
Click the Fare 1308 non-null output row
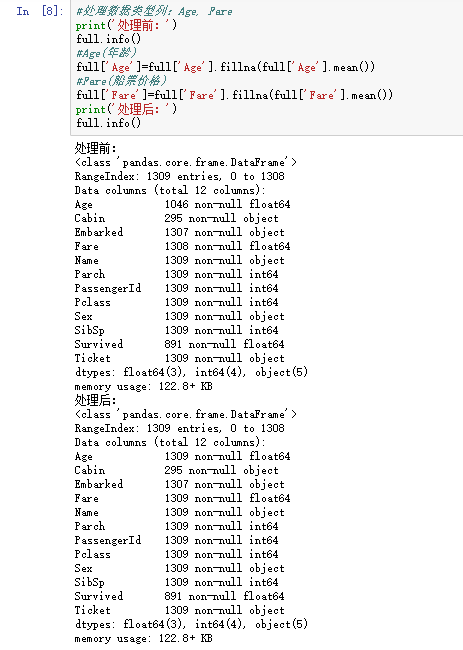click(x=182, y=246)
